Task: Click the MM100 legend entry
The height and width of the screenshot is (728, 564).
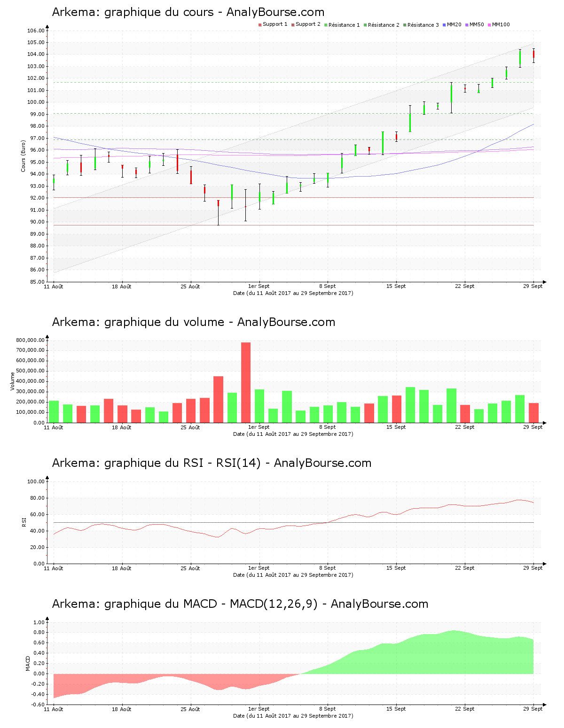Action: [x=499, y=25]
